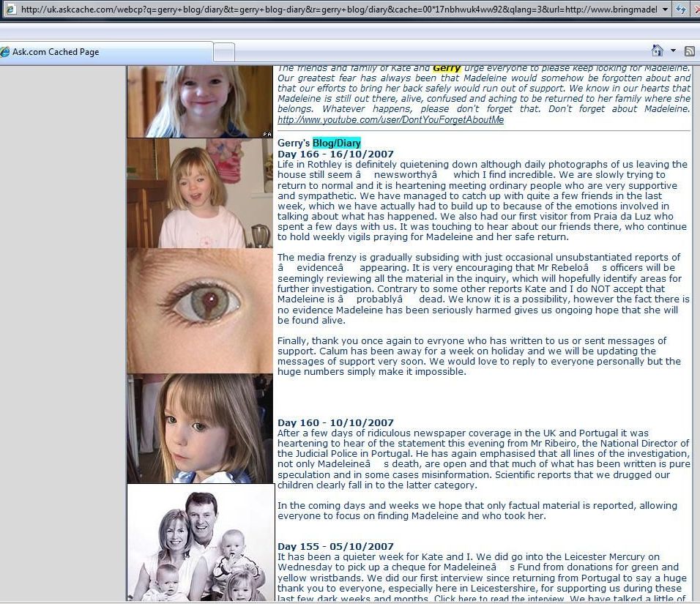Click the cyan-highlighted 'Blog/Diary' text
The height and width of the screenshot is (604, 700).
point(336,143)
